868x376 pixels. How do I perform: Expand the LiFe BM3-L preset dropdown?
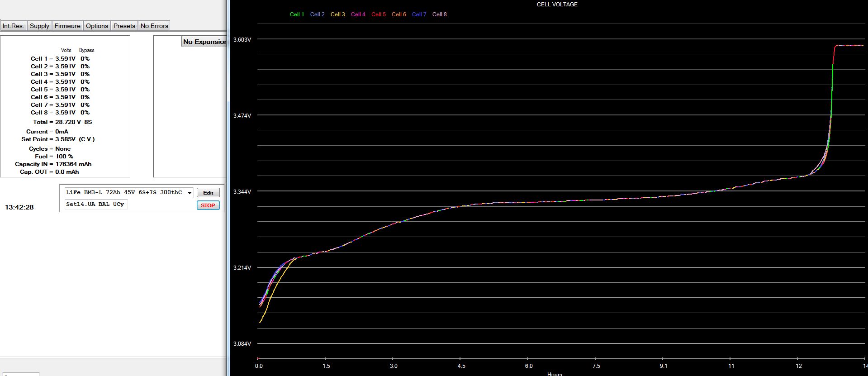tap(190, 193)
